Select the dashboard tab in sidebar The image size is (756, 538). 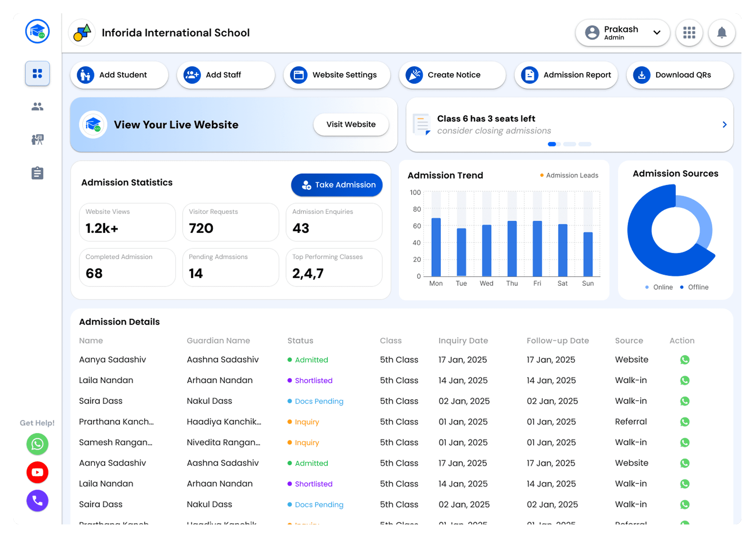pyautogui.click(x=37, y=74)
